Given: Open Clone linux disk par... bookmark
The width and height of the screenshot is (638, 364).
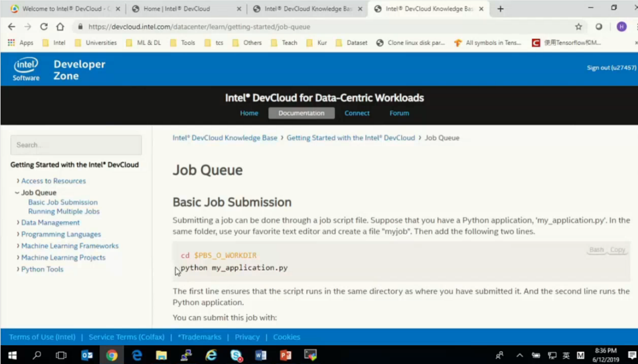Looking at the screenshot, I should click(x=411, y=43).
